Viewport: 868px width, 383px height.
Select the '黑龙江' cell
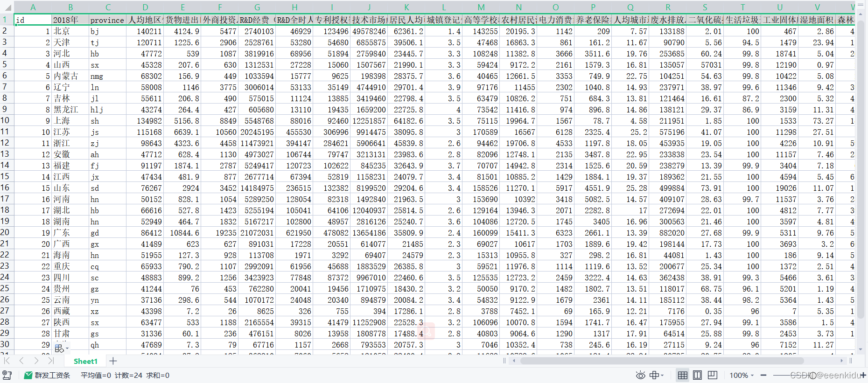pyautogui.click(x=70, y=109)
